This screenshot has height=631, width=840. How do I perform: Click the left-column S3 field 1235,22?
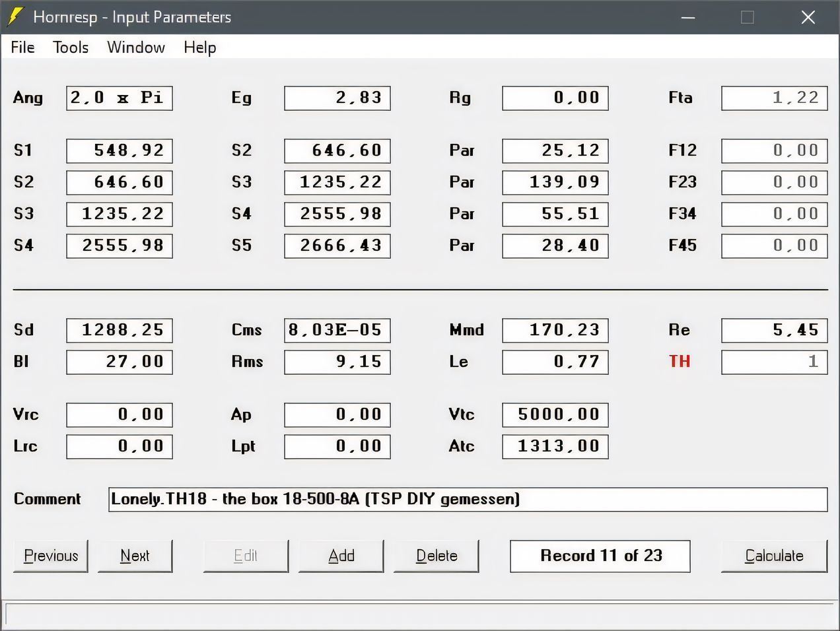click(x=120, y=214)
